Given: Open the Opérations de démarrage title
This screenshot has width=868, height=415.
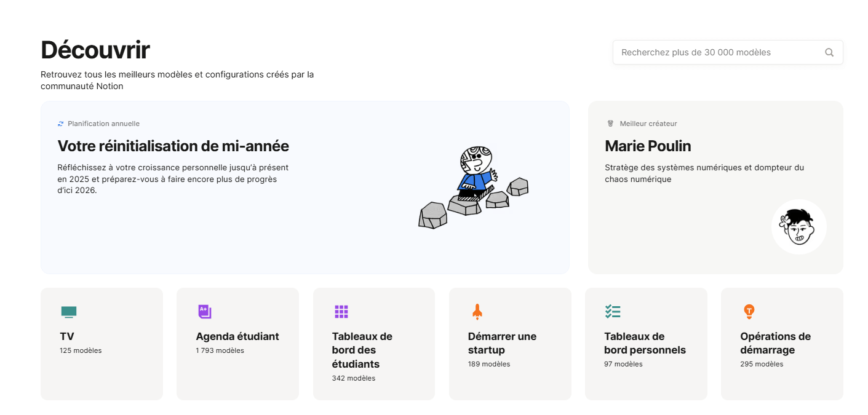Looking at the screenshot, I should 775,343.
